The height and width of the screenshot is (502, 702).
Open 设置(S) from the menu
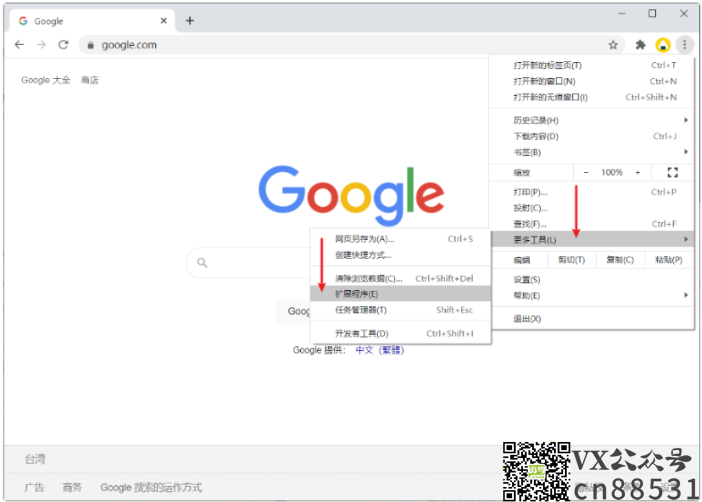(592, 280)
